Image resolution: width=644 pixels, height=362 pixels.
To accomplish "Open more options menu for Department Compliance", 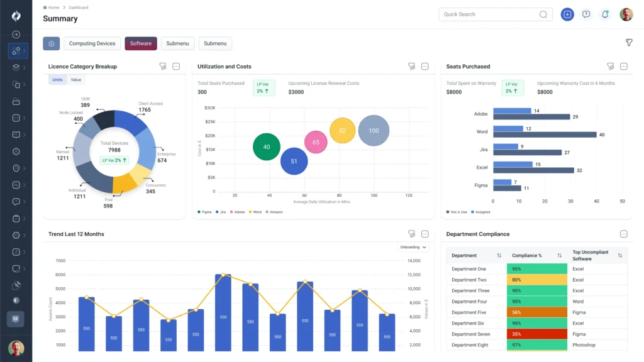I will click(x=624, y=234).
